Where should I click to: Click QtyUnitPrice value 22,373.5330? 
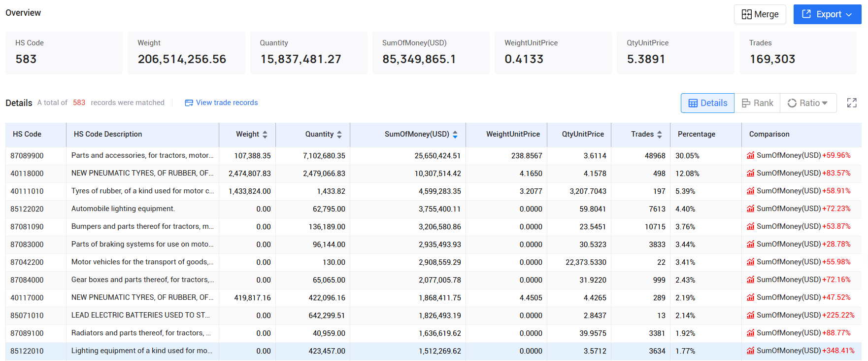click(x=586, y=262)
